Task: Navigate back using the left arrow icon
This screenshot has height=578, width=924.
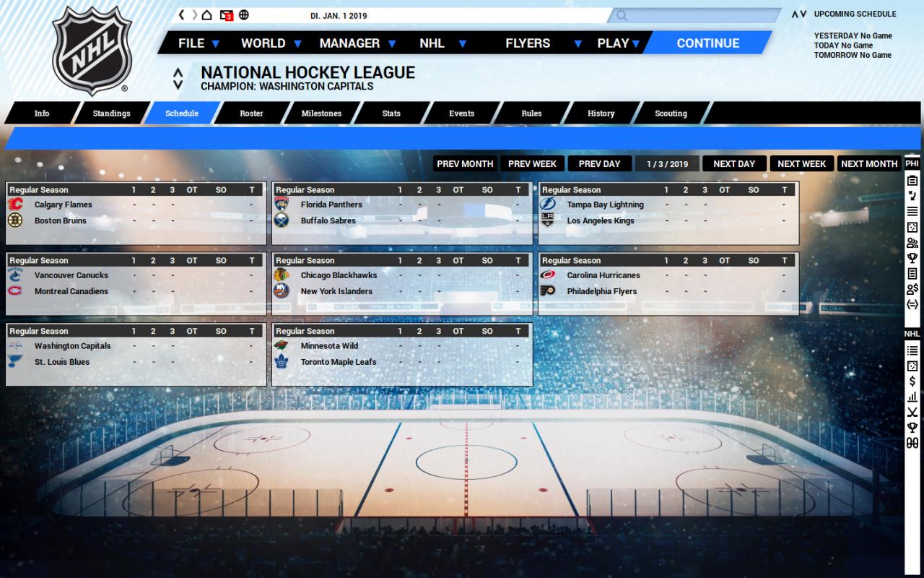Action: 181,14
